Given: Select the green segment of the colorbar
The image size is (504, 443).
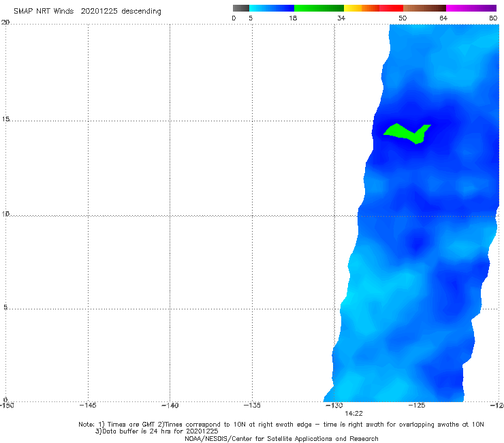Looking at the screenshot, I should click(319, 8).
